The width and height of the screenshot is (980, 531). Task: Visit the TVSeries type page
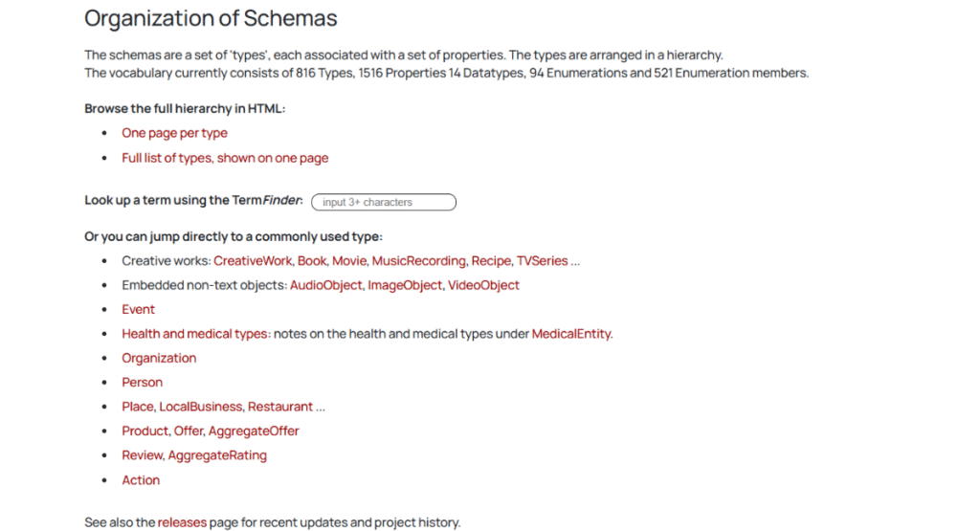(542, 260)
